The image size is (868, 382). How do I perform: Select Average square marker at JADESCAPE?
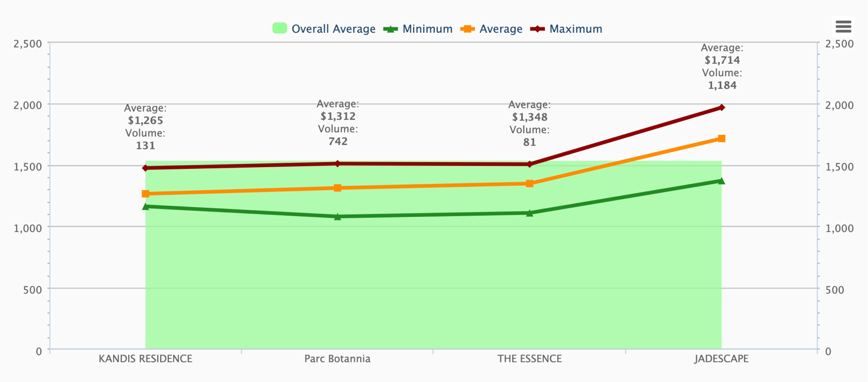722,138
